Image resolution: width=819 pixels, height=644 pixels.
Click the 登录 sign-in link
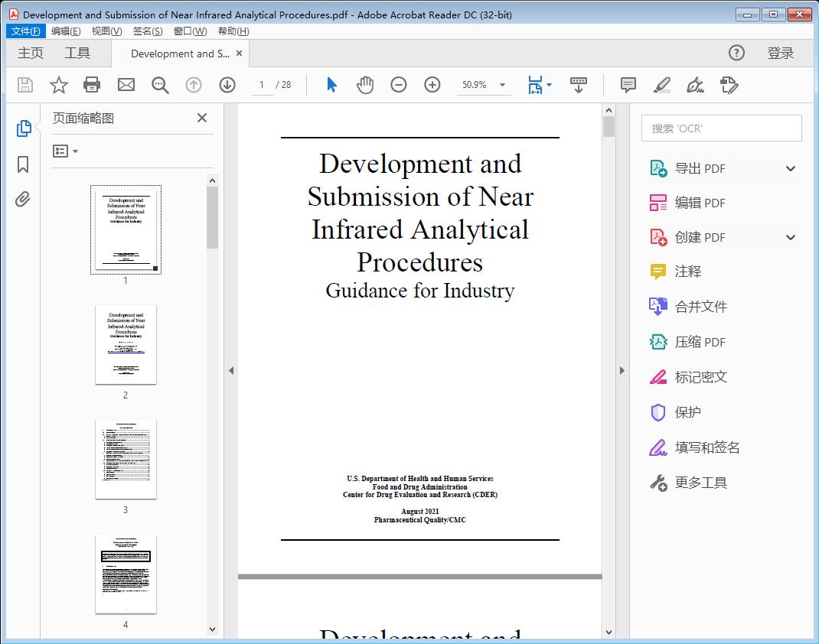point(781,53)
